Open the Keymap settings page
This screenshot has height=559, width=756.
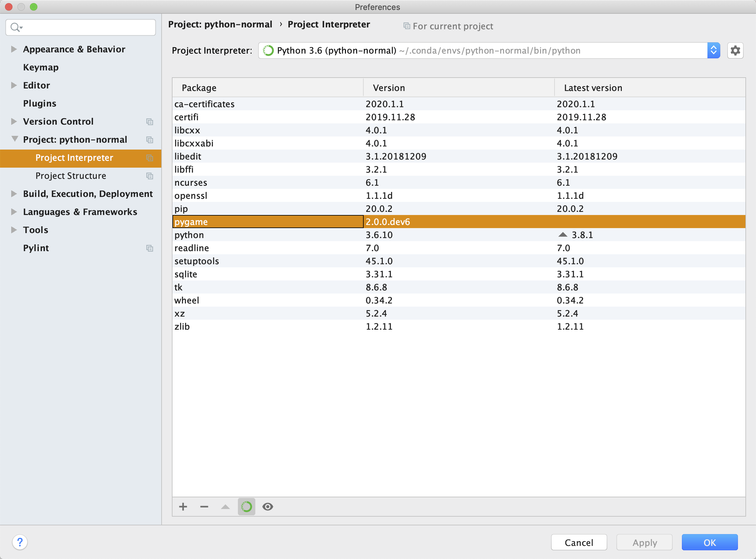40,67
